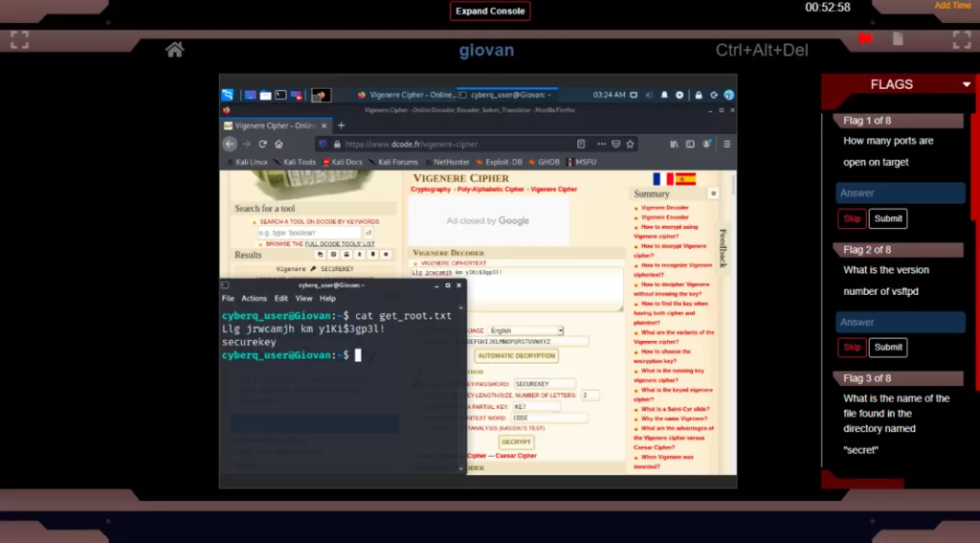
Task: Open page actions three-dot menu
Action: pos(601,144)
